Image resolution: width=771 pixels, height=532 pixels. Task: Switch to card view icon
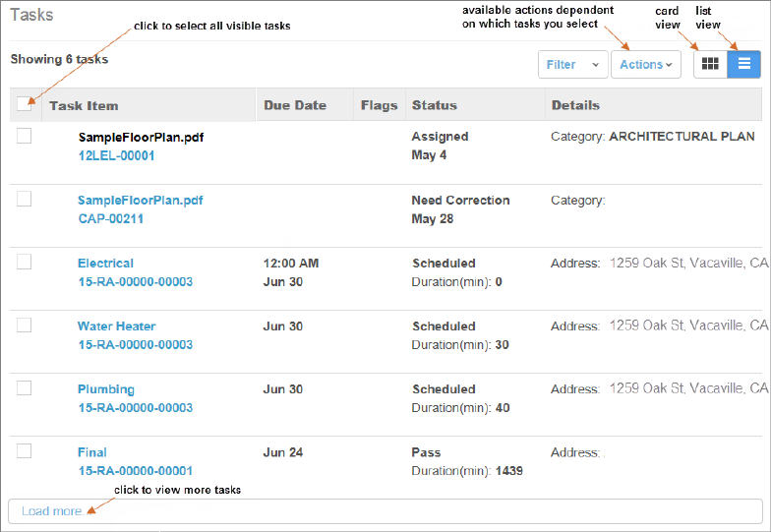[710, 64]
